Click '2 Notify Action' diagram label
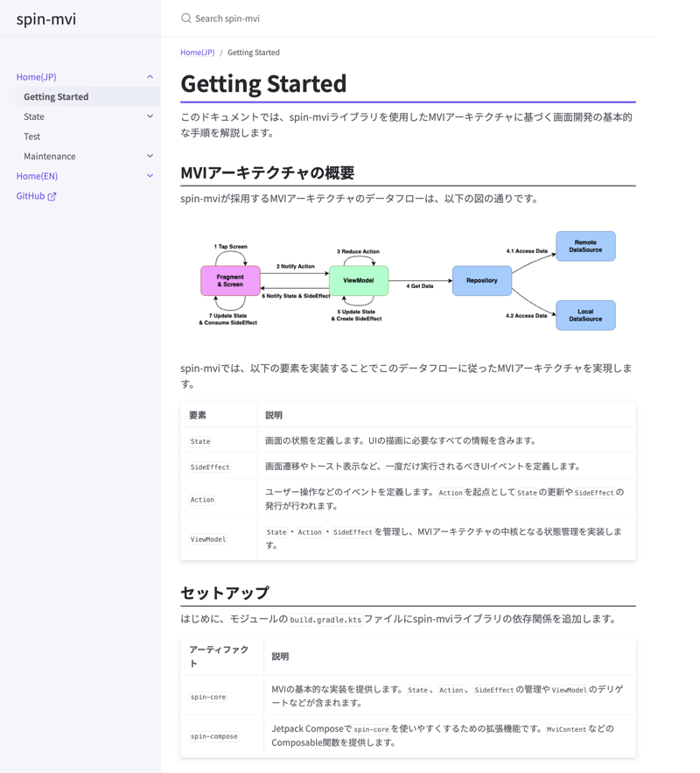 pos(295,266)
